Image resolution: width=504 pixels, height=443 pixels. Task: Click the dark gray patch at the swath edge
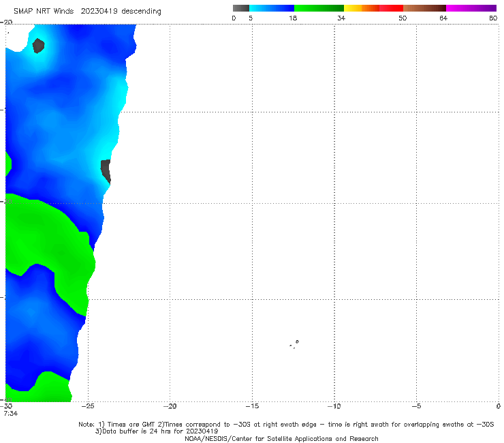point(106,172)
